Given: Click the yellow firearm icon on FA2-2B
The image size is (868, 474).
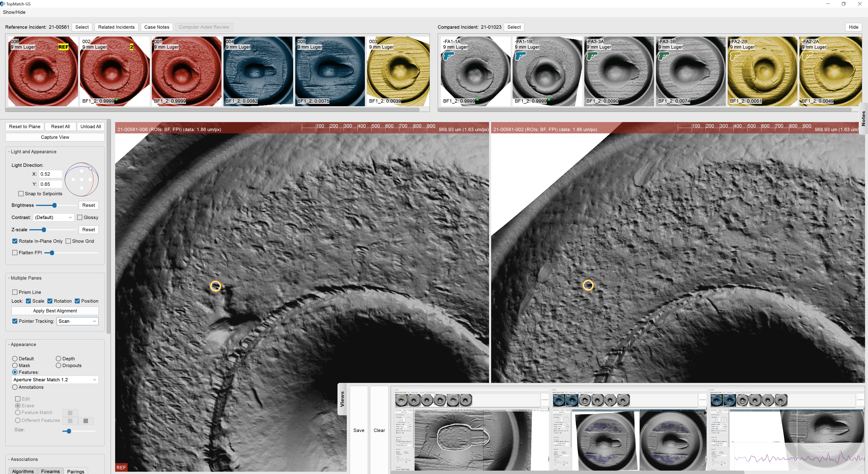Looking at the screenshot, I should coord(736,56).
